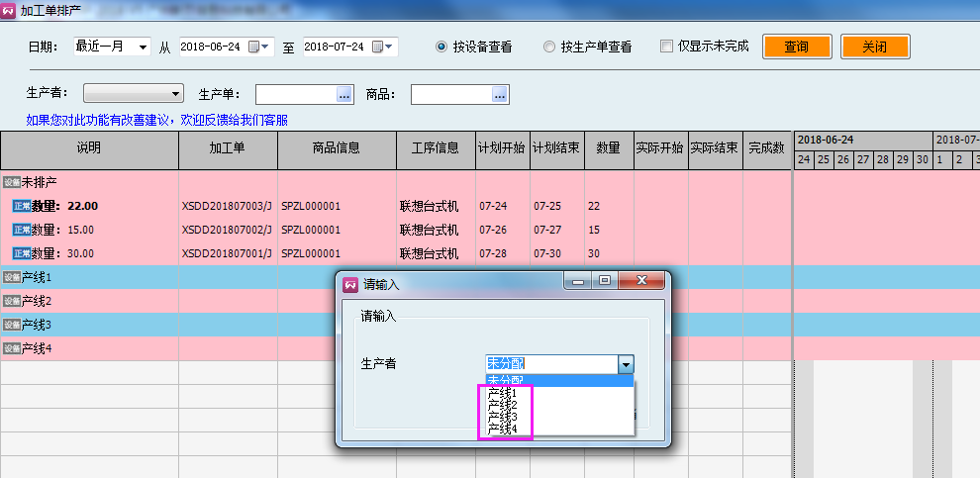Choose 产线2 from the dropdown list
The height and width of the screenshot is (478, 980).
point(504,405)
